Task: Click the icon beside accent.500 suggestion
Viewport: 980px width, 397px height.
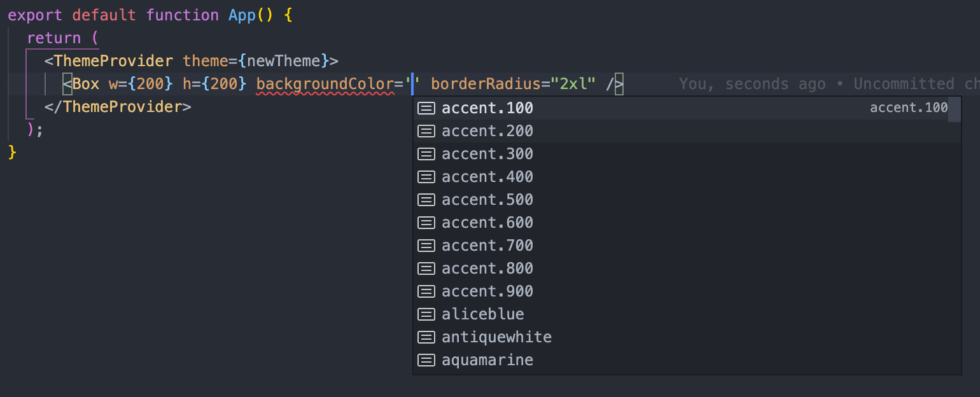Action: point(426,200)
